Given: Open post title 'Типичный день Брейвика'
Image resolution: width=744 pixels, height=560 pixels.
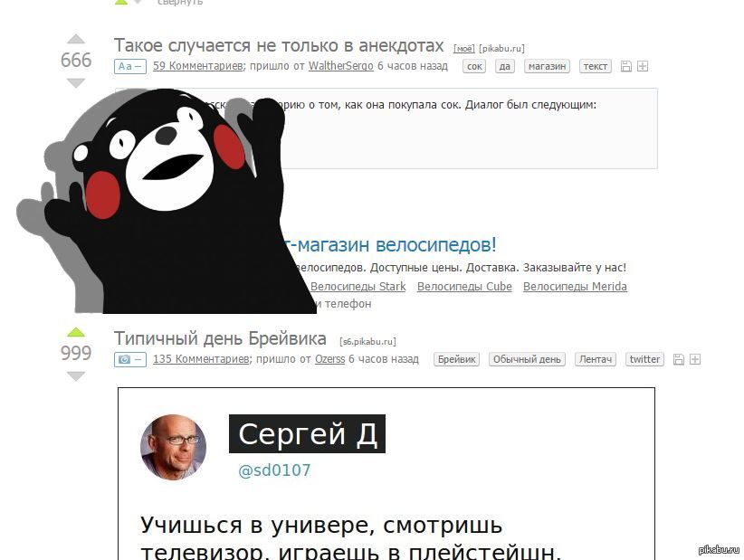Looking at the screenshot, I should point(220,338).
